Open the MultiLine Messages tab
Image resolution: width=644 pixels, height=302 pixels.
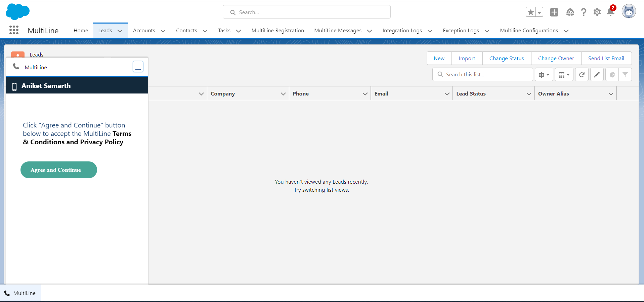pos(338,31)
